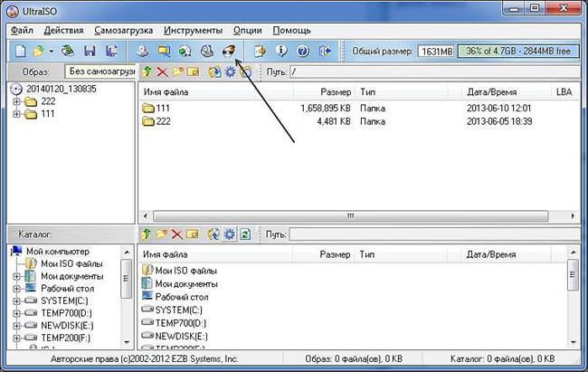
Task: Click the Exit icon in the main toolbar
Action: pyautogui.click(x=325, y=51)
